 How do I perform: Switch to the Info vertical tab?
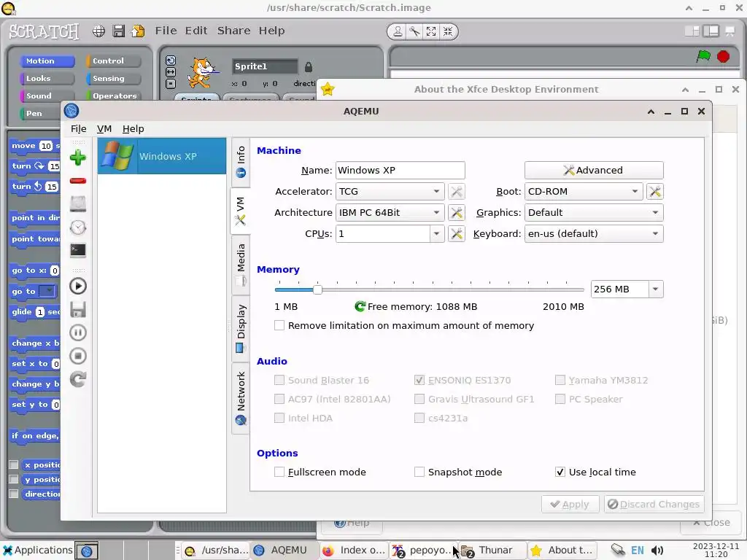241,162
